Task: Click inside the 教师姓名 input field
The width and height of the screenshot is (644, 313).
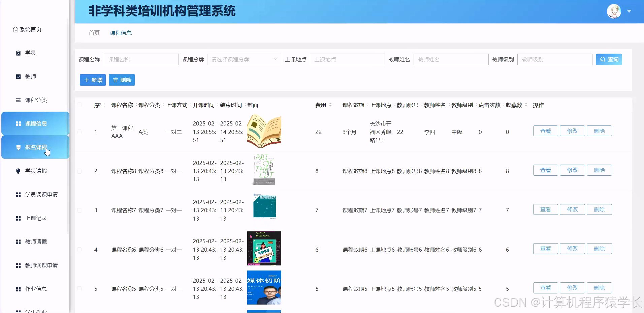Action: (x=451, y=59)
